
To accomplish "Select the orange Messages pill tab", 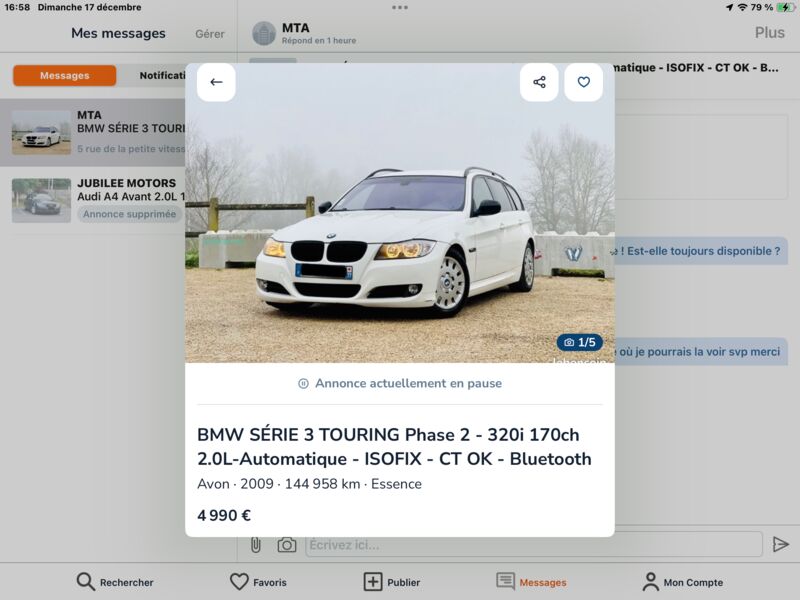I will [65, 76].
